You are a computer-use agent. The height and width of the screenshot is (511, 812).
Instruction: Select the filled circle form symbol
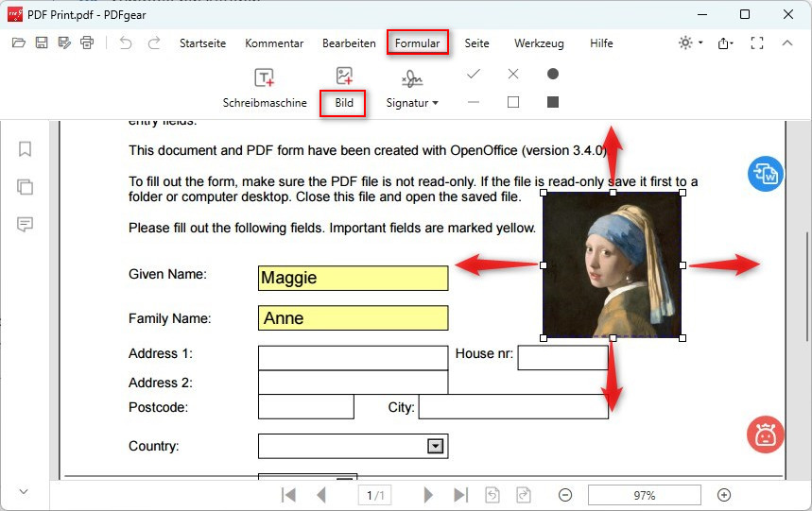click(x=553, y=74)
